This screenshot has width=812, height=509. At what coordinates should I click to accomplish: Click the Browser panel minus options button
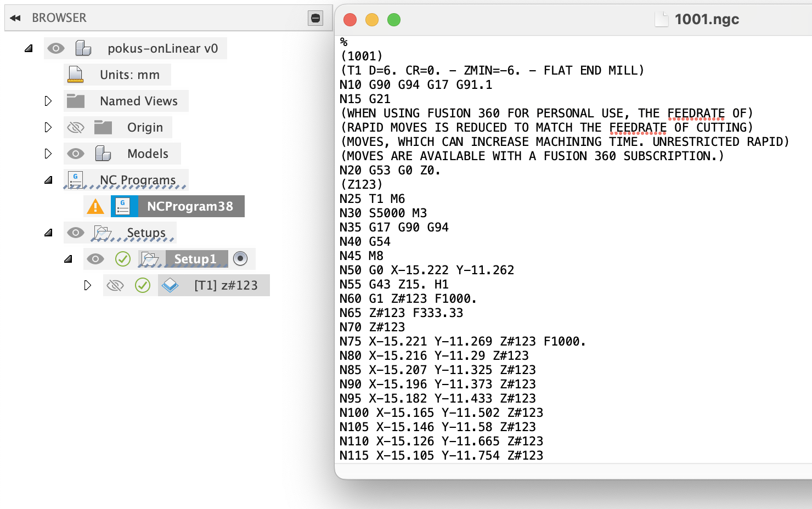point(315,18)
